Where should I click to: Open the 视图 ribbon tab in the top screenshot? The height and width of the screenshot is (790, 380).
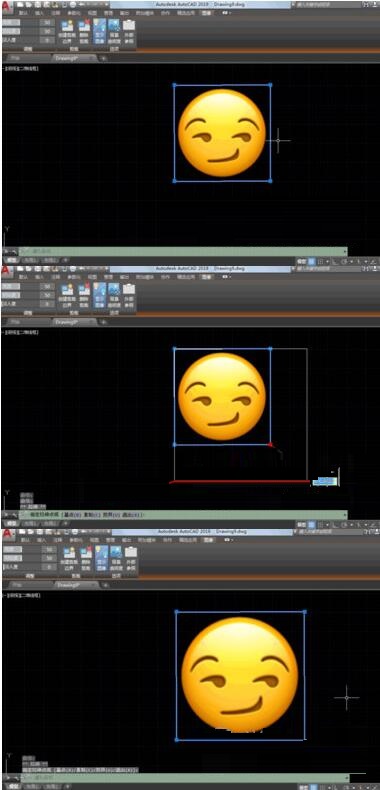(92, 14)
